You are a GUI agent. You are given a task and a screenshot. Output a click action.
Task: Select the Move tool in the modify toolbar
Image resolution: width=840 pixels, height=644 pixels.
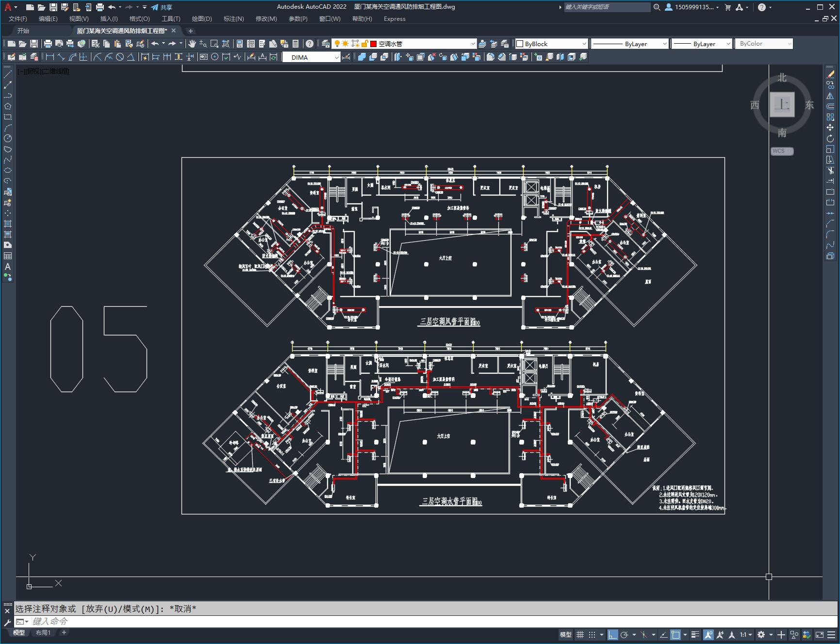click(x=830, y=128)
